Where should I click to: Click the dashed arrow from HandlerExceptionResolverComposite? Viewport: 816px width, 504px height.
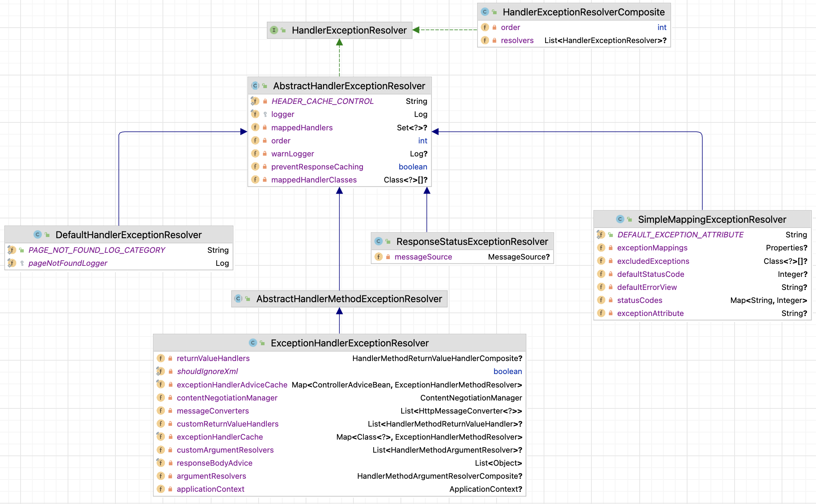click(x=447, y=30)
